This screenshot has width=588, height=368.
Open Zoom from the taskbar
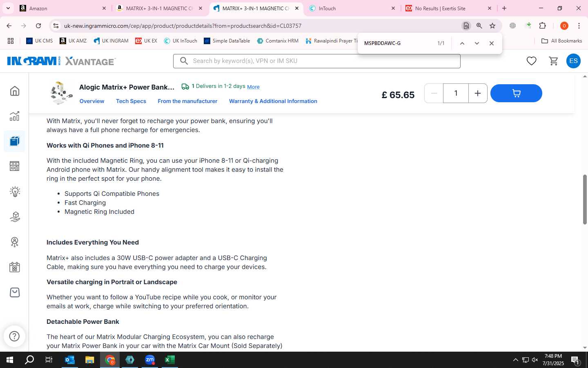[150, 360]
